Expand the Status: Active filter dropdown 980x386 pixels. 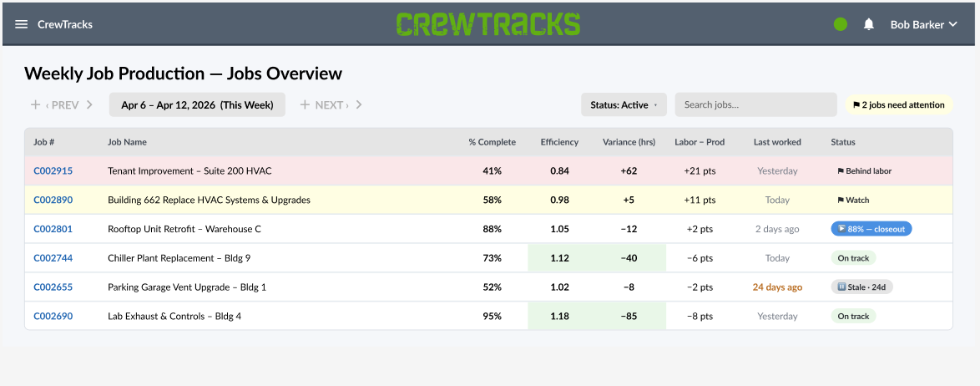[x=624, y=104]
